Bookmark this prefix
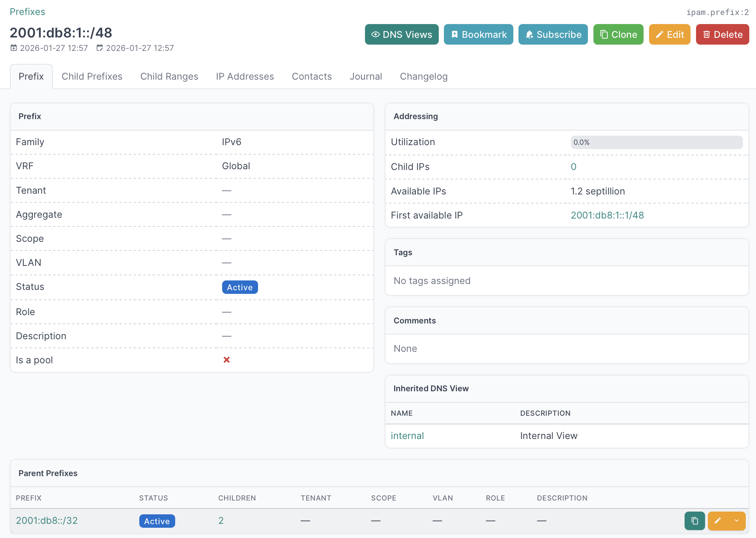This screenshot has height=538, width=756. tap(478, 35)
